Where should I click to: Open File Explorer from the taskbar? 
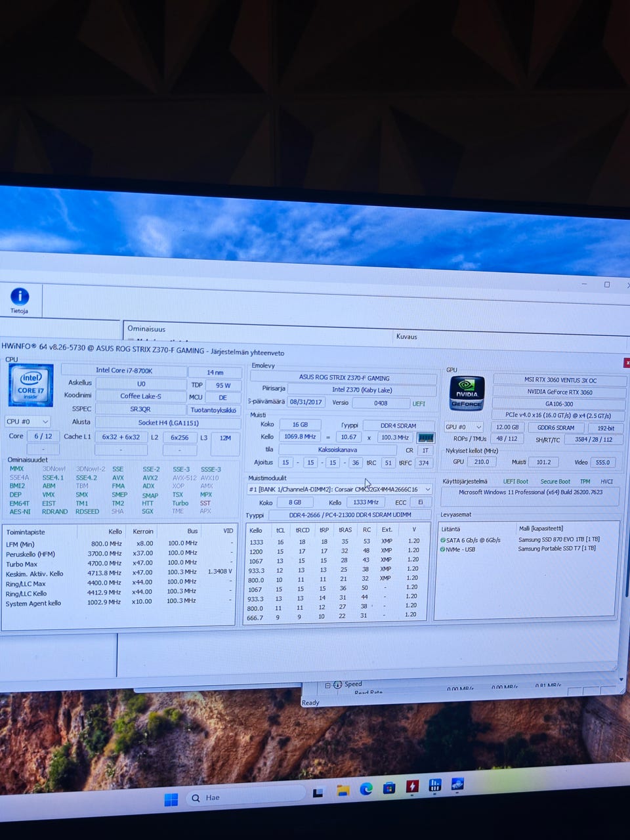[343, 790]
